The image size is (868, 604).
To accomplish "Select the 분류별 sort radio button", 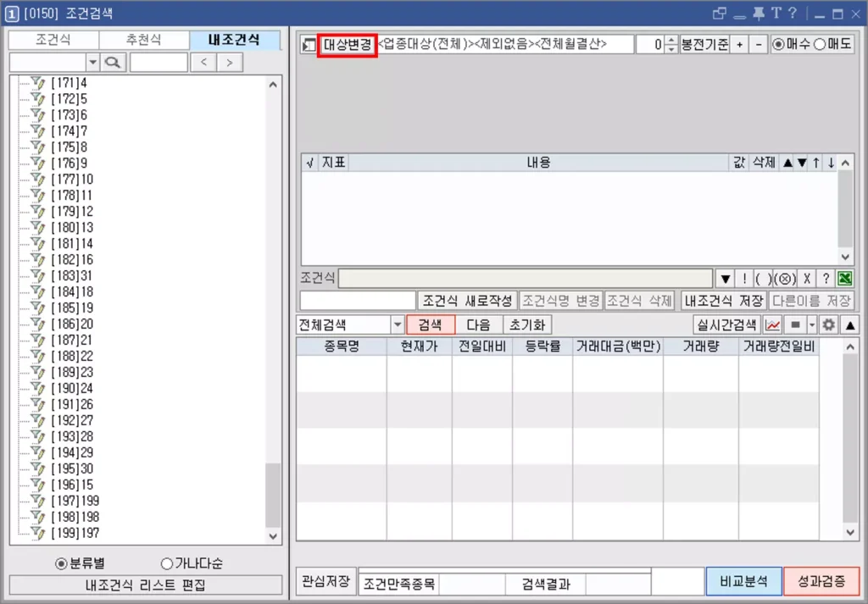I will pyautogui.click(x=61, y=563).
